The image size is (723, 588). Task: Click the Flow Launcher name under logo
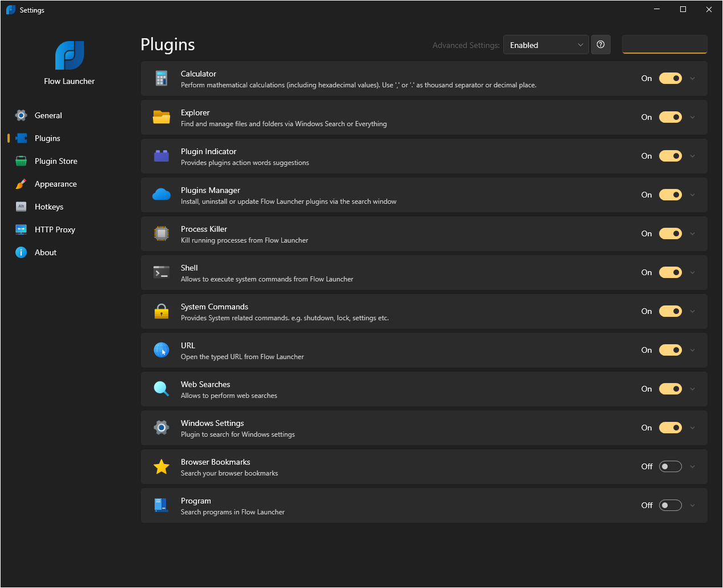pyautogui.click(x=70, y=81)
